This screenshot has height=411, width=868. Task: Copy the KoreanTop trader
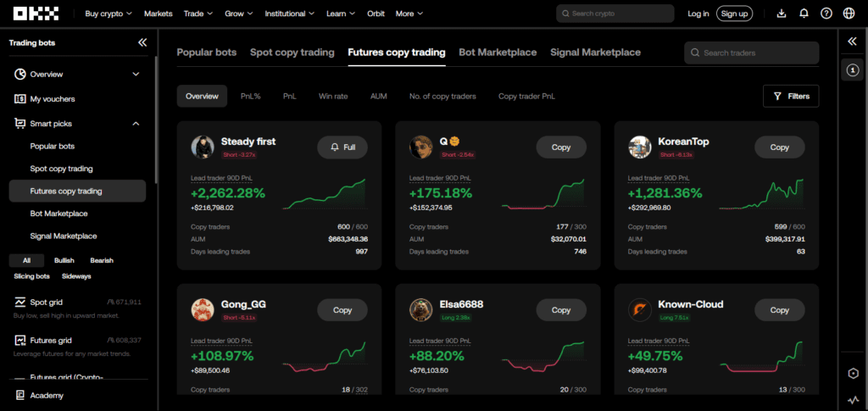pos(780,147)
